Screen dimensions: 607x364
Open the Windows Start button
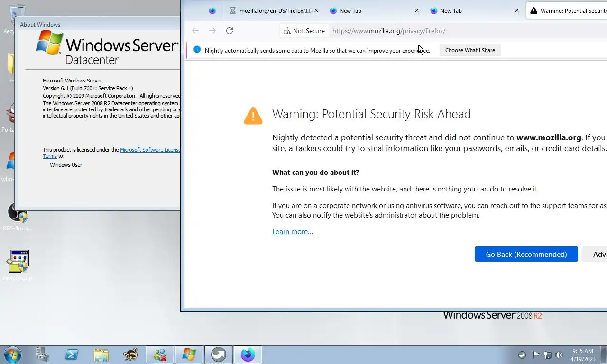[x=12, y=355]
